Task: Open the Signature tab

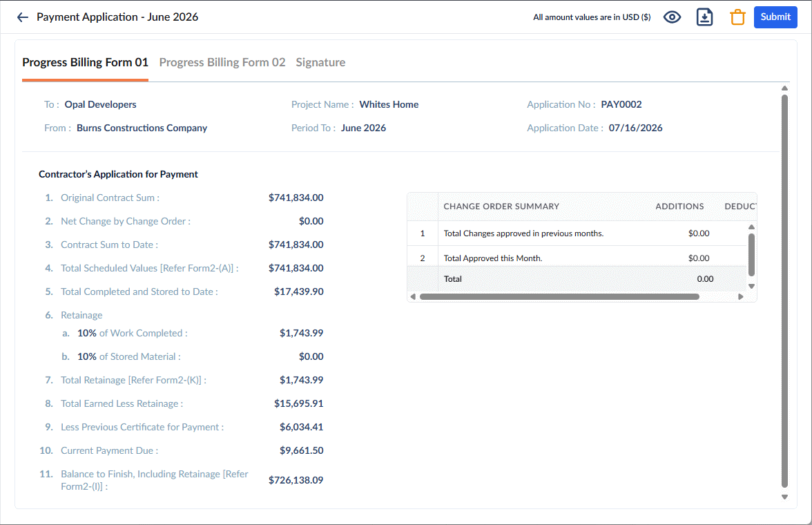Action: tap(320, 62)
